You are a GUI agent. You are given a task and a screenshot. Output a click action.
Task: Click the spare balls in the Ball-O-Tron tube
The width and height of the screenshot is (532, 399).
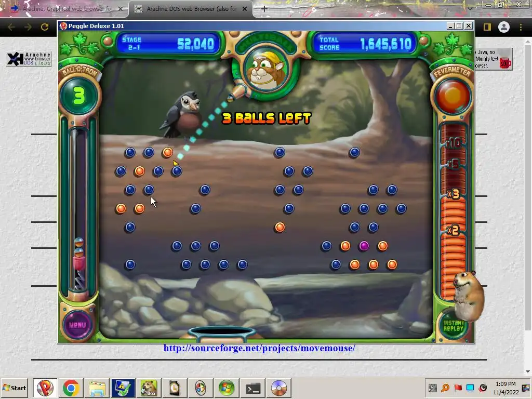[79, 247]
